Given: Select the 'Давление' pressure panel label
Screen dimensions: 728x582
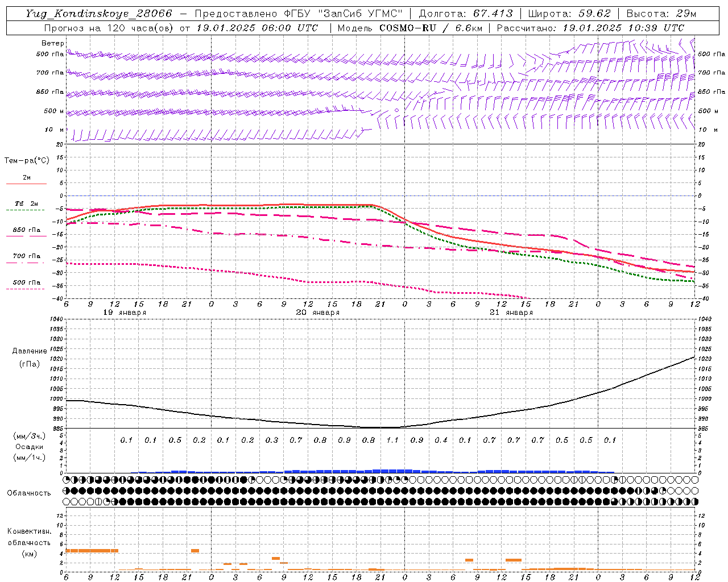Looking at the screenshot, I should coord(30,351).
